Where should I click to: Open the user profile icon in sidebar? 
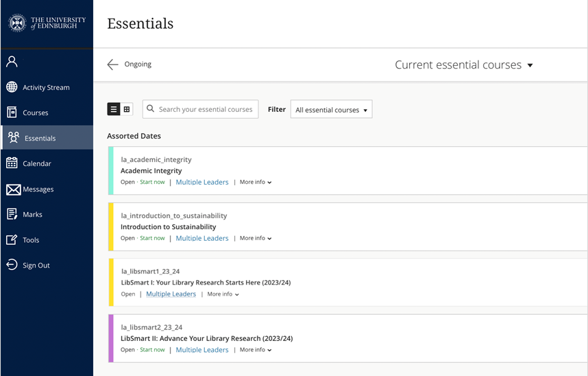(12, 61)
